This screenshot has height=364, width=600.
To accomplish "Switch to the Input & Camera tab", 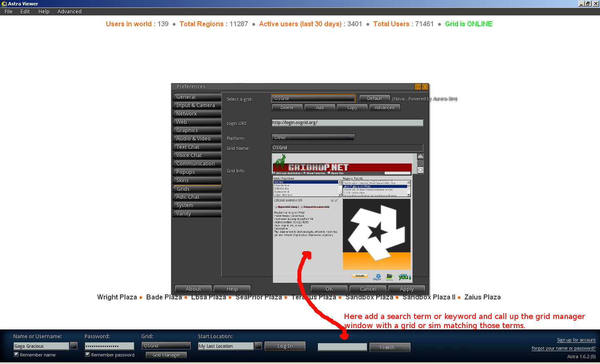I will 197,105.
